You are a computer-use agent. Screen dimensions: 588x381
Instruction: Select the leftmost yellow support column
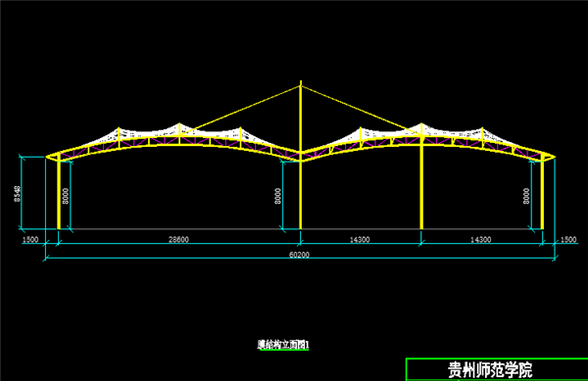pyautogui.click(x=59, y=194)
